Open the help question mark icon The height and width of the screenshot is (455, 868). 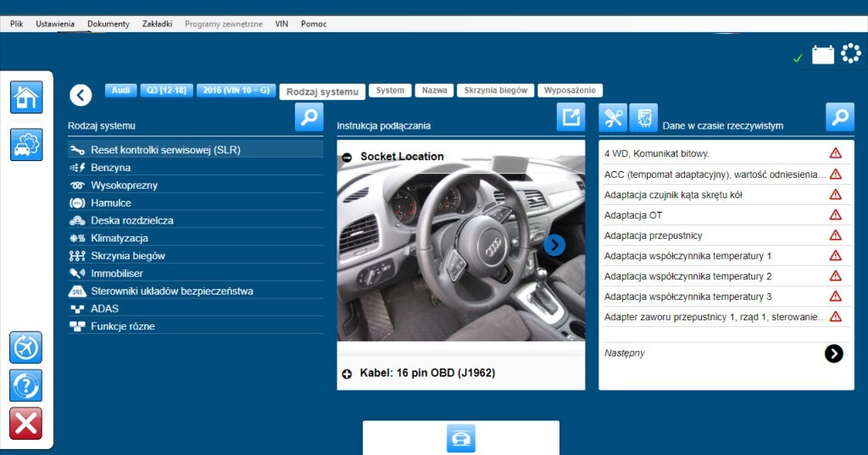coord(26,386)
